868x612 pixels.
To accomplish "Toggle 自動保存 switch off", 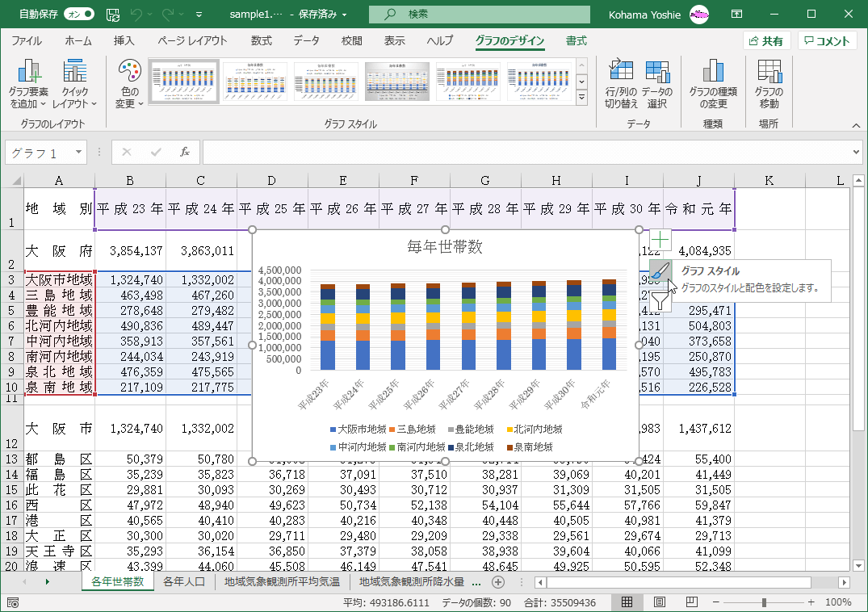I will (x=78, y=14).
